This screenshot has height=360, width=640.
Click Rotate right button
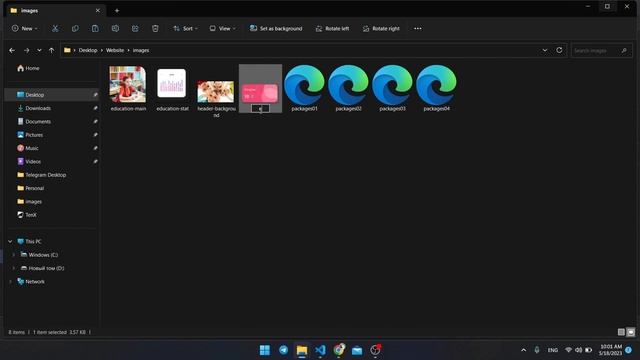[x=381, y=29]
